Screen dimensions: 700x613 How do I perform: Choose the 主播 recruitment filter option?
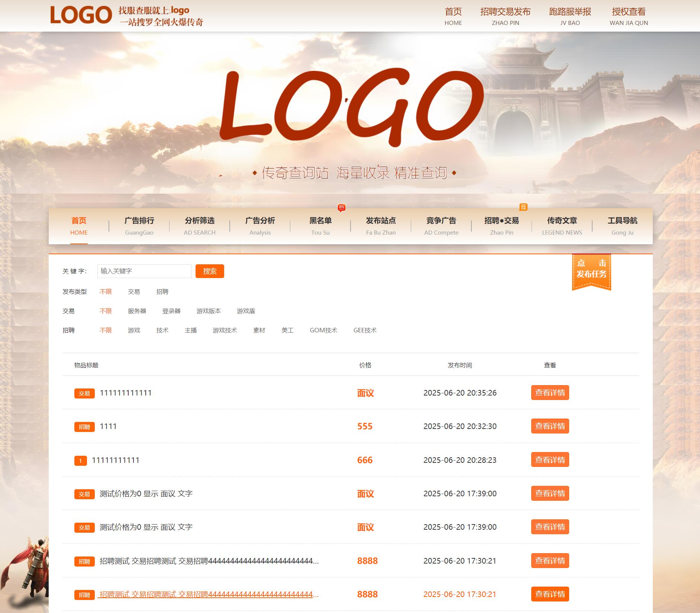[190, 330]
